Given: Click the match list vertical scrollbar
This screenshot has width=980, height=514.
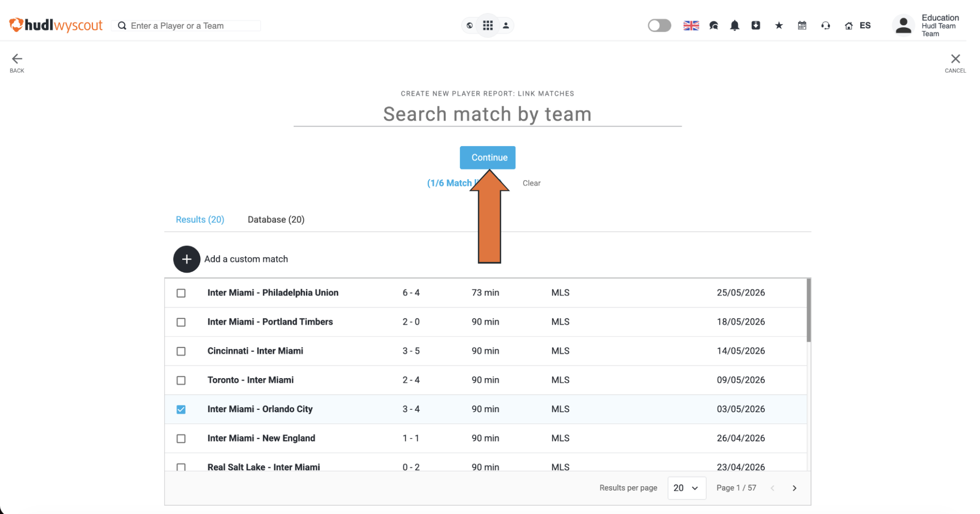Looking at the screenshot, I should tap(809, 310).
